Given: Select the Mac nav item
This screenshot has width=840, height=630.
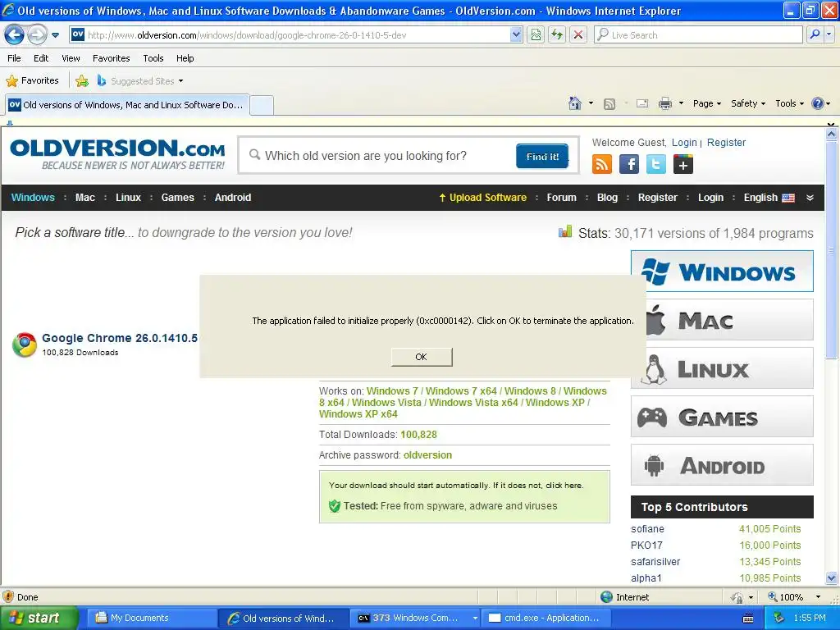Looking at the screenshot, I should [85, 197].
